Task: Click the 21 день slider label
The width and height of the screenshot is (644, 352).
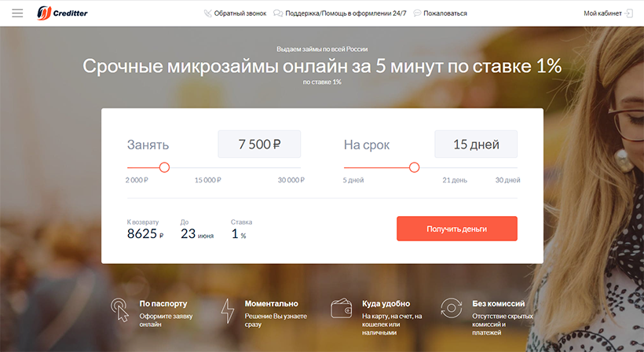Action: tap(455, 180)
